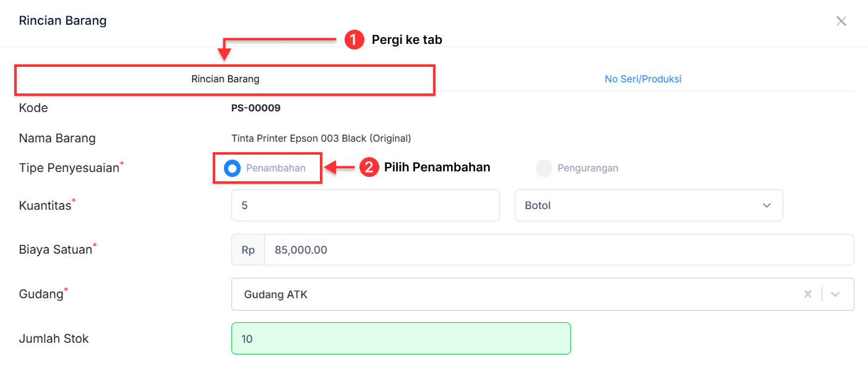Click the red badge numbered 2
868x378 pixels.
[369, 167]
